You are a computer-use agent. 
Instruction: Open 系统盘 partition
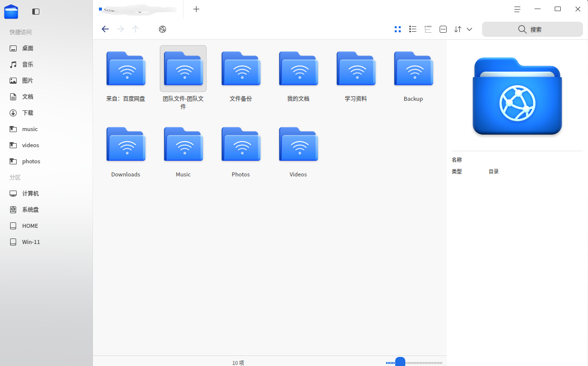tap(46, 210)
